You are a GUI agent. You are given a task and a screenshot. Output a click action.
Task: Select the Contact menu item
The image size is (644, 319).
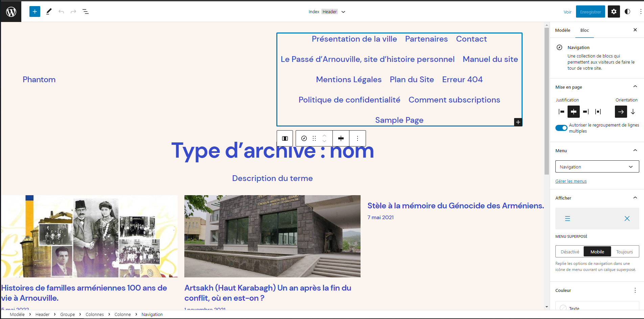471,39
